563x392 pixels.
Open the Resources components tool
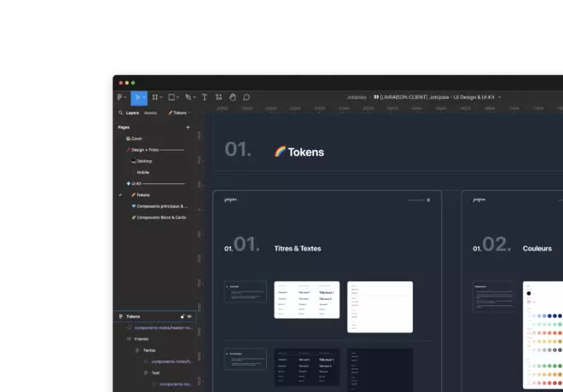[219, 97]
